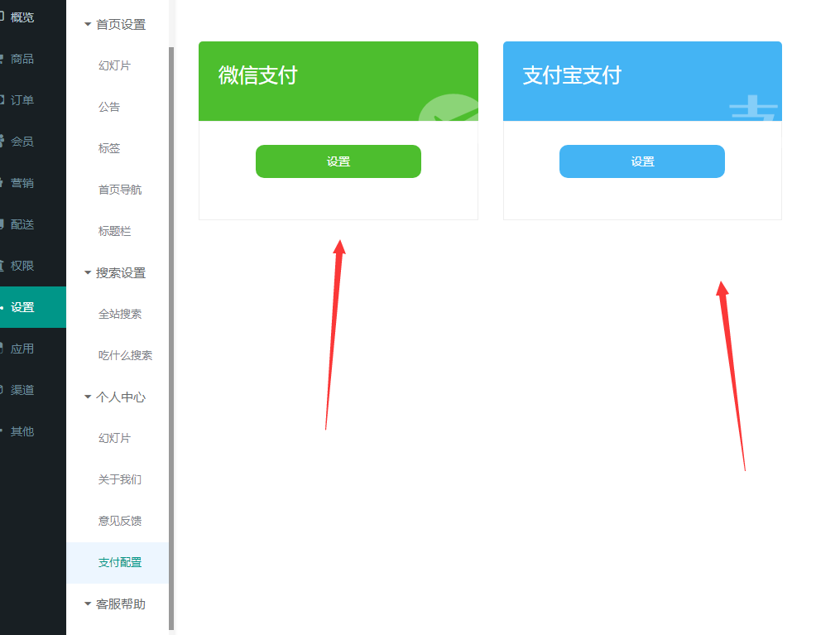This screenshot has width=840, height=635.
Task: Select 会员 in sidebar
Action: pos(22,142)
